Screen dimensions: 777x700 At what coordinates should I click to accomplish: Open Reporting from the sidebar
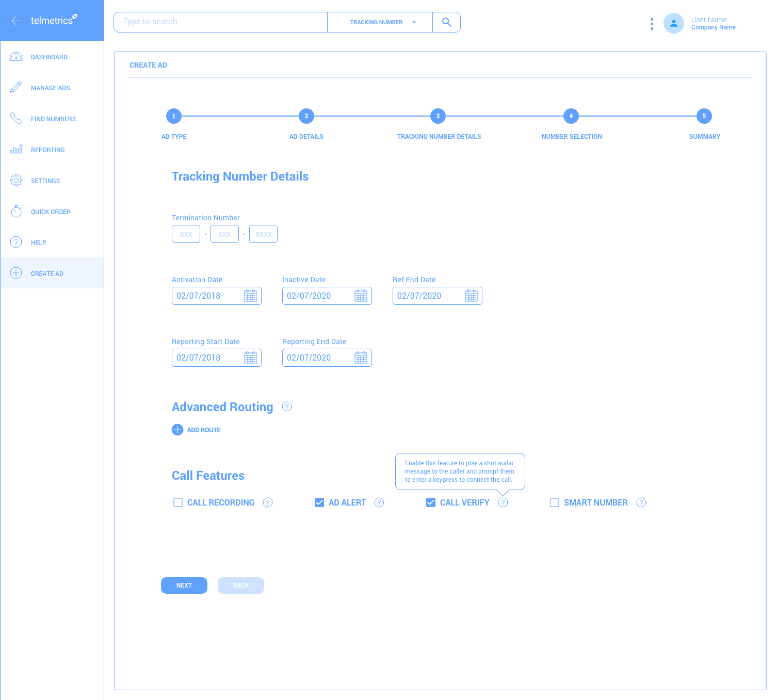(47, 150)
